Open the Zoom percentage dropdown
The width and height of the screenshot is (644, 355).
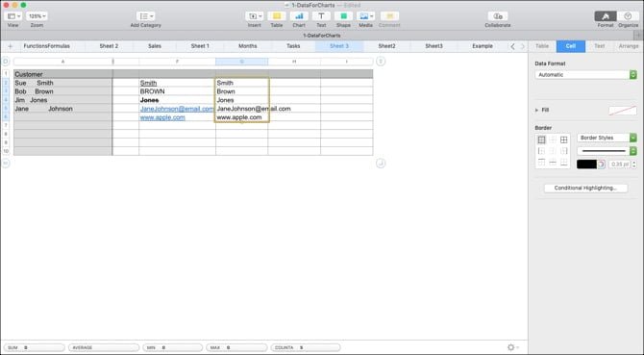click(37, 16)
